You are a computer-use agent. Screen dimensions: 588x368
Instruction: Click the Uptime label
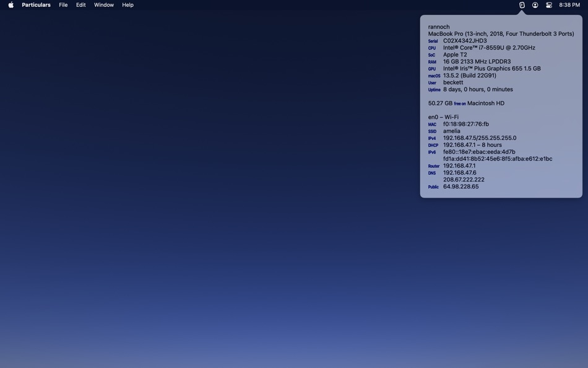[x=435, y=90]
